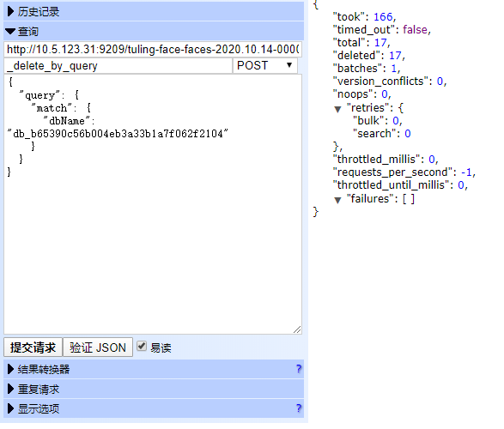This screenshot has width=504, height=429.
Task: Click the "noops" key in the result
Action: [353, 94]
